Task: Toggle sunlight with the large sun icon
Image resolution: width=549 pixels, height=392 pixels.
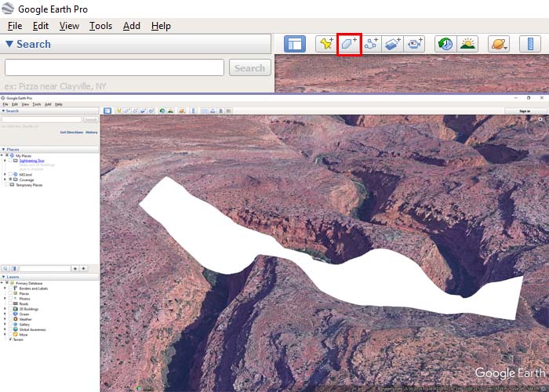Action: 467,44
